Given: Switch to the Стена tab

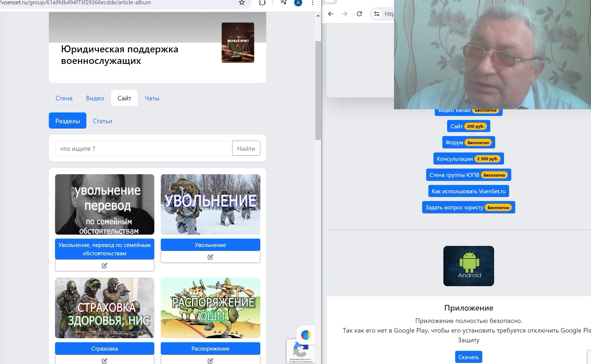Looking at the screenshot, I should (x=64, y=98).
